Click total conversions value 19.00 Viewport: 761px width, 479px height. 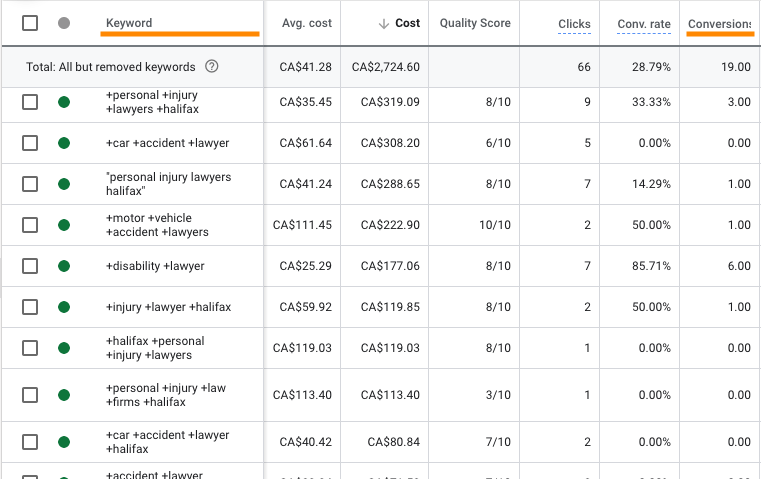pos(736,67)
